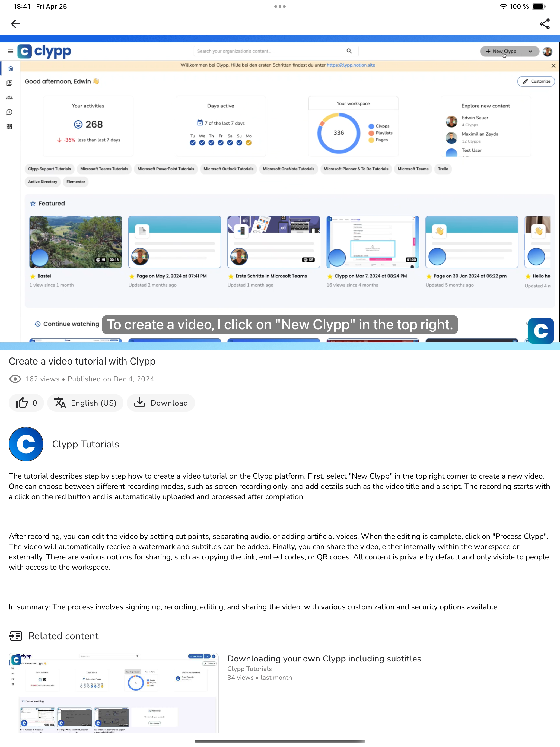Open Erste Schritte in Microsoft Teams thumbnail

(x=274, y=242)
